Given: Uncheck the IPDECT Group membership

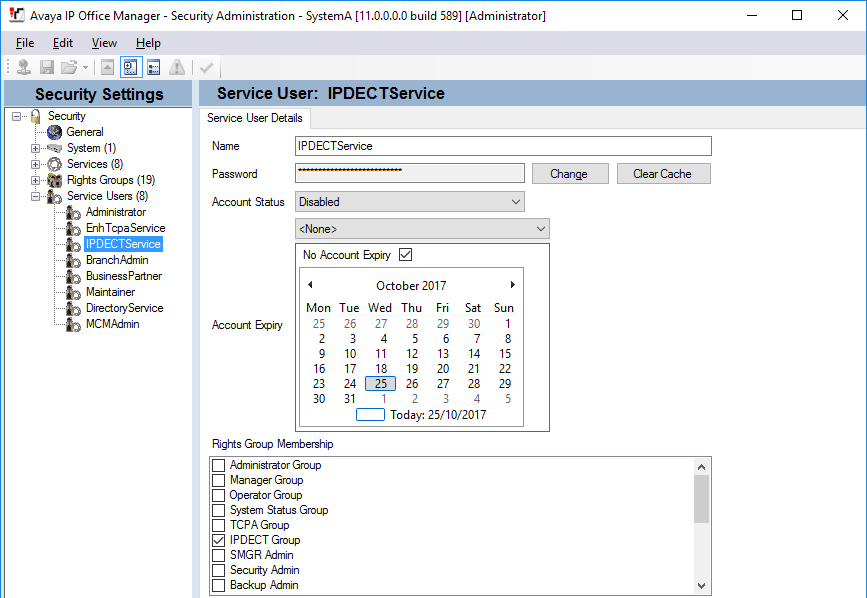Looking at the screenshot, I should click(x=219, y=541).
